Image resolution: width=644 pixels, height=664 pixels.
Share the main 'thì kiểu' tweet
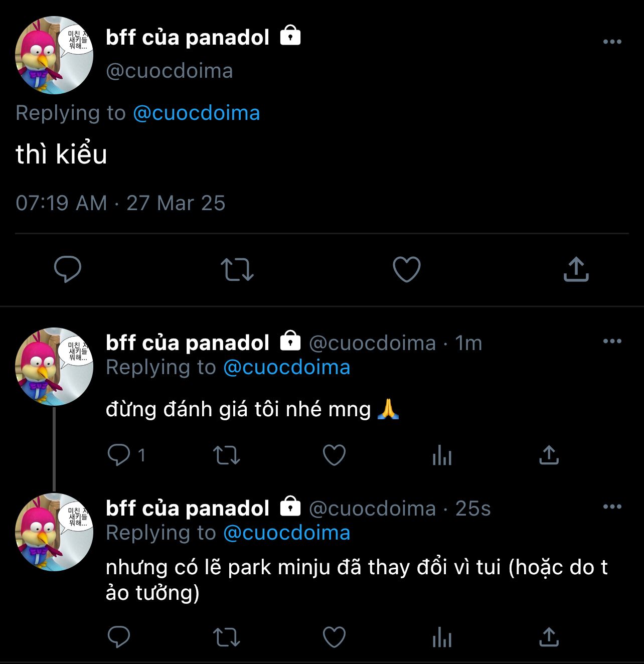(x=576, y=269)
